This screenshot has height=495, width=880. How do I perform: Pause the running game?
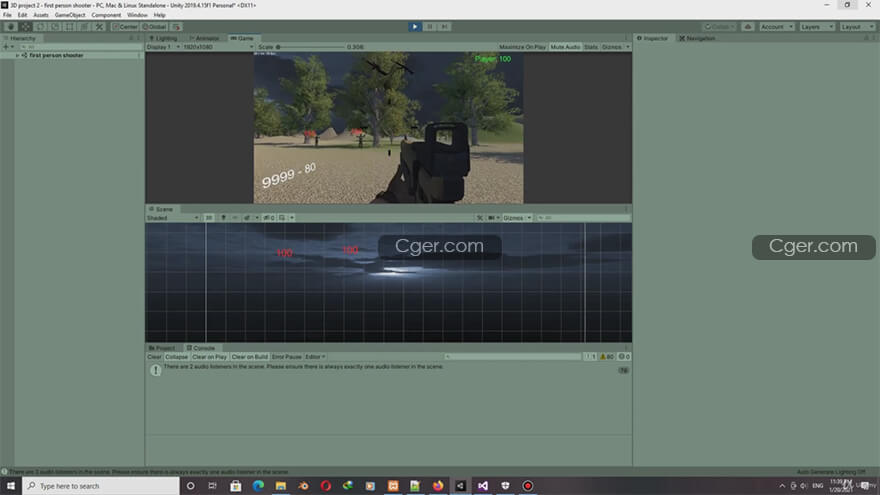pos(430,26)
